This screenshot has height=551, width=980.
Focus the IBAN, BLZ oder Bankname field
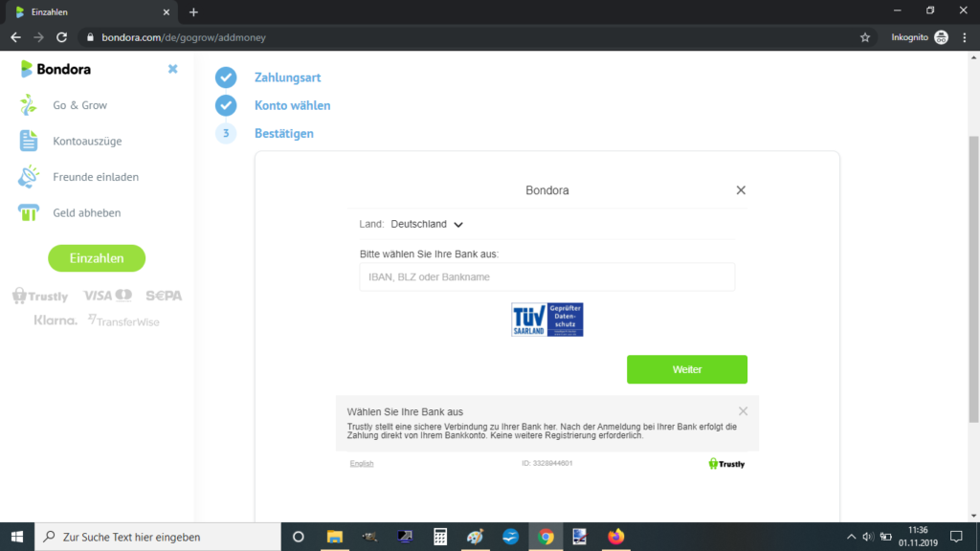tap(546, 276)
